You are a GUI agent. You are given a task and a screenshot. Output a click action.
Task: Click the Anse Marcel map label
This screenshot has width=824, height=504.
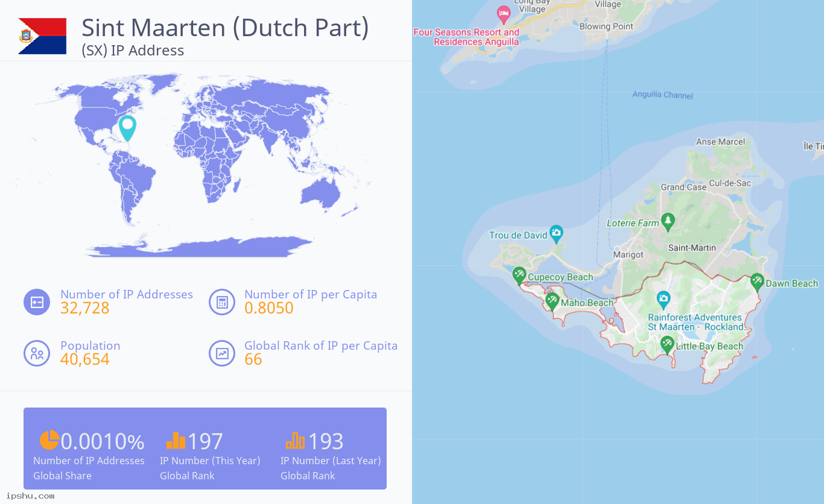720,142
